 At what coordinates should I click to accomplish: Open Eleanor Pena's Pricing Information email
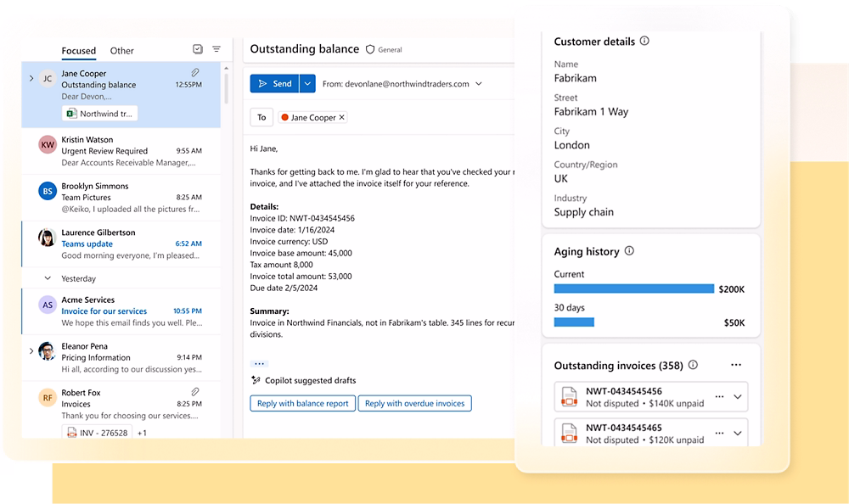click(x=121, y=357)
